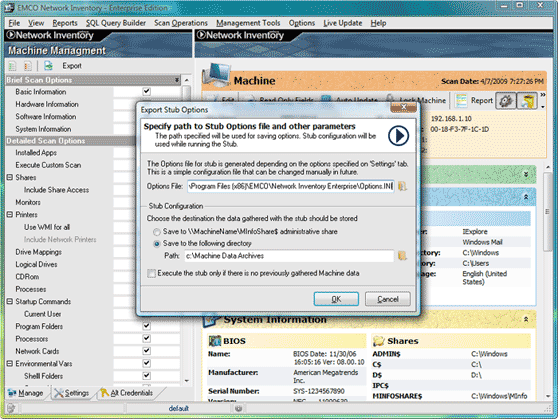The height and width of the screenshot is (419, 558).
Task: Collapse the Brief Scan Options section
Action: click(177, 80)
